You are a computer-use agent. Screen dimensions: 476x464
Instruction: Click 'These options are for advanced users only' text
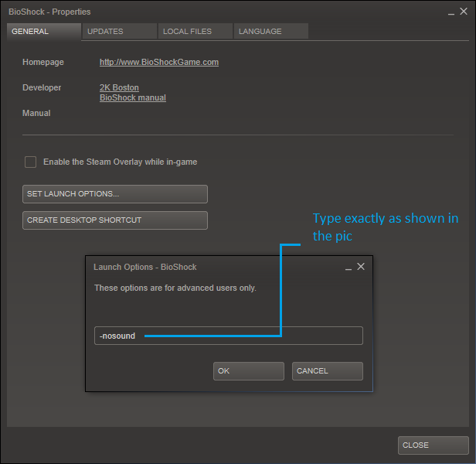[x=175, y=288]
